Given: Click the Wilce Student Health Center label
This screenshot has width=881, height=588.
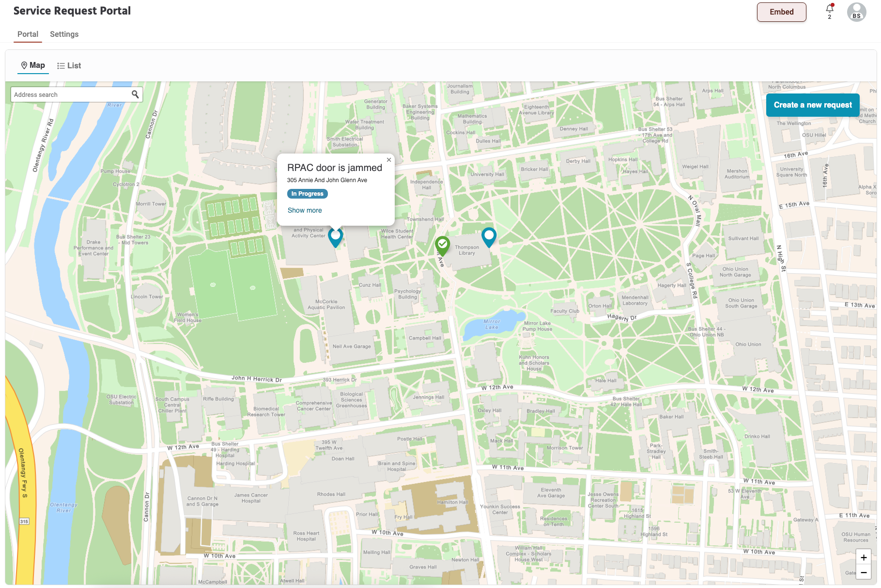Looking at the screenshot, I should [397, 234].
